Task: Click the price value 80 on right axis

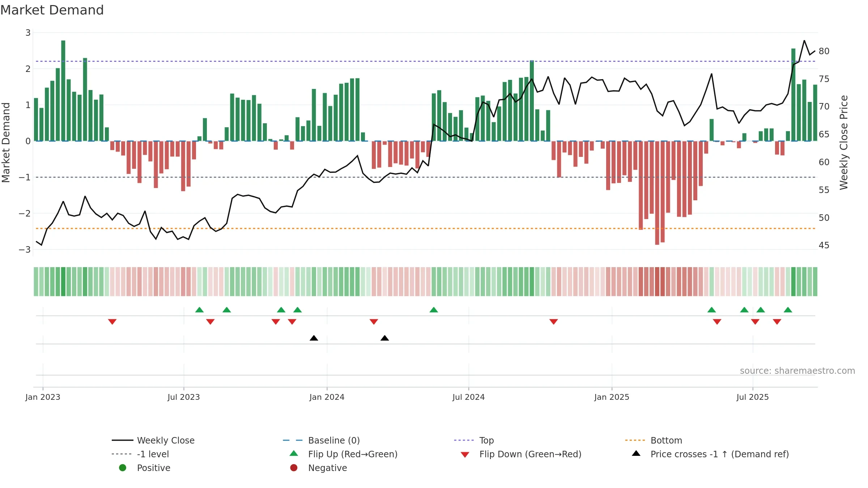Action: [824, 51]
